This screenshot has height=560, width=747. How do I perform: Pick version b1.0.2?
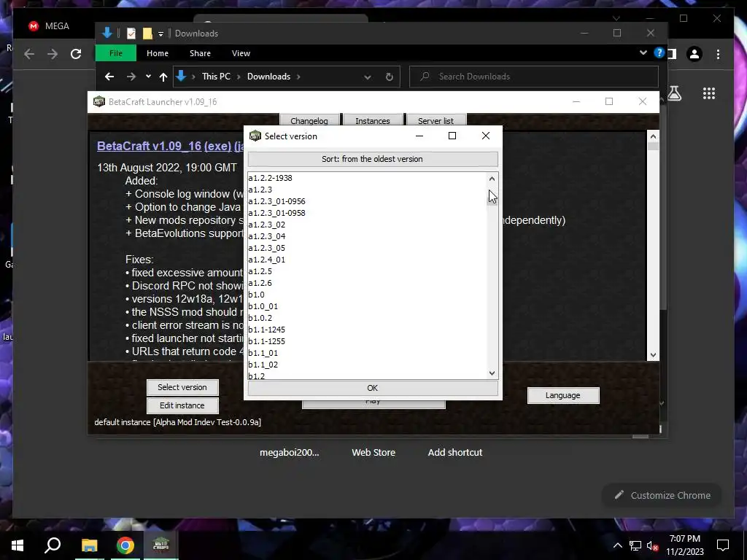pyautogui.click(x=367, y=318)
